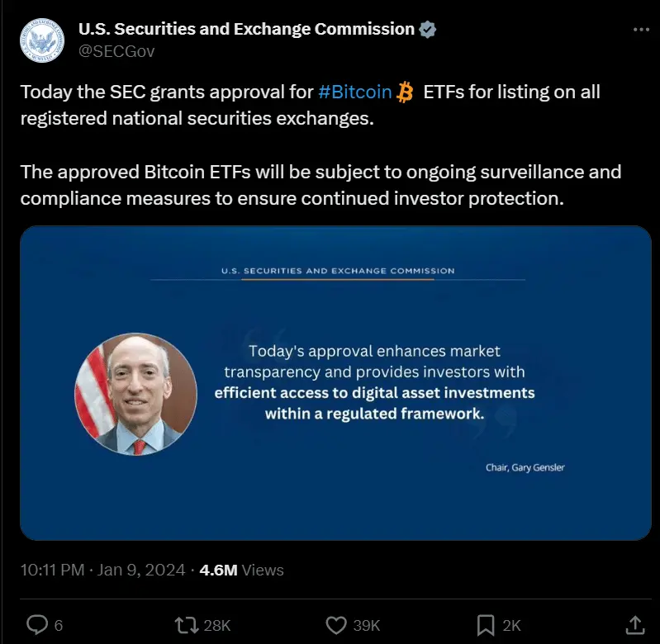Click the 2K bookmarks count
The height and width of the screenshot is (644, 660).
click(x=511, y=625)
